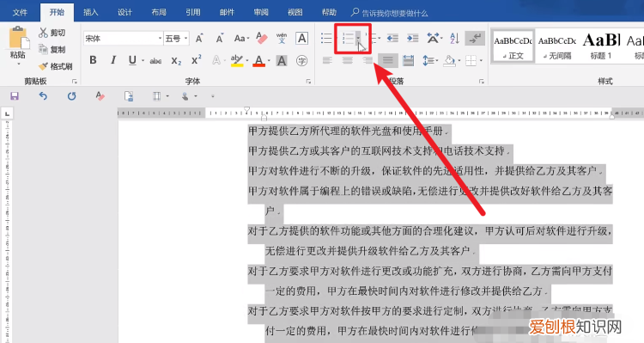Open the Paste options arrow below 粘贴
Image resolution: width=644 pixels, height=343 pixels.
(19, 64)
